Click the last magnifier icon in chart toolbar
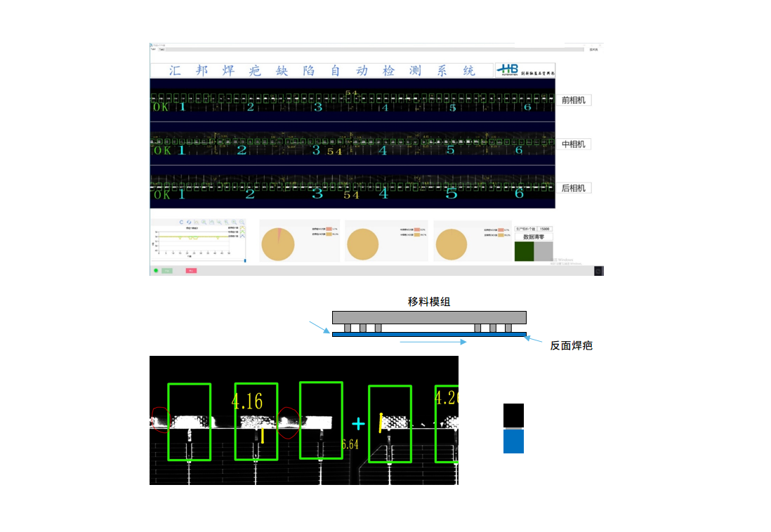 pyautogui.click(x=242, y=222)
